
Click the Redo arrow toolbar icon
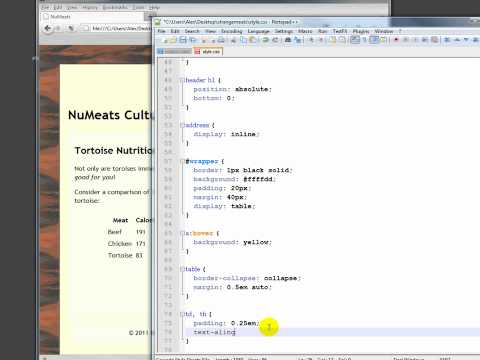(x=275, y=40)
